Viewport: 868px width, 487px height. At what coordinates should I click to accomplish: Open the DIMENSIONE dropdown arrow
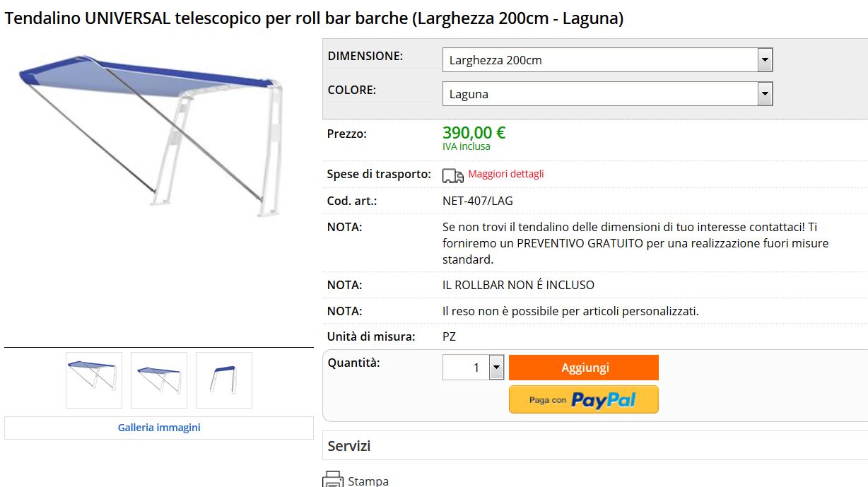point(765,60)
